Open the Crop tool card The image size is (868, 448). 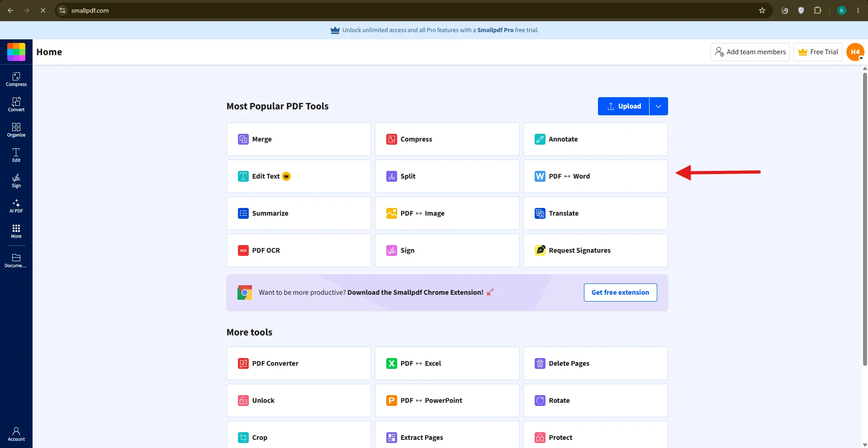click(299, 435)
